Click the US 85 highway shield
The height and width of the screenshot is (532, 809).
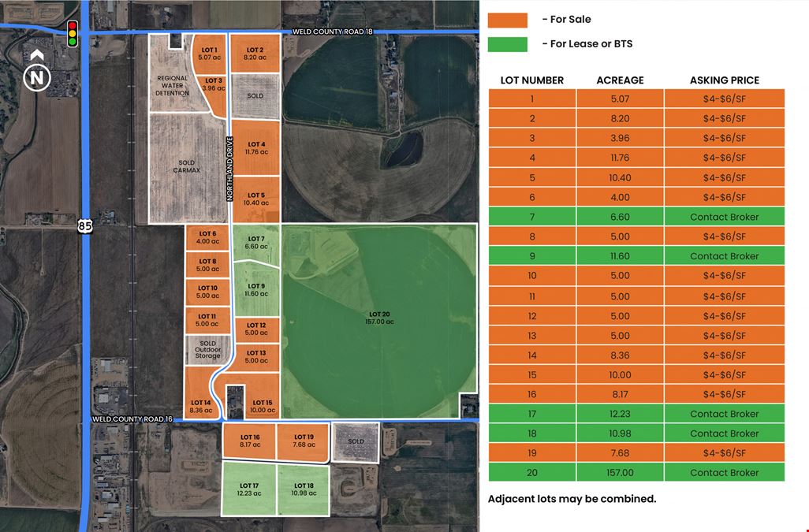(x=86, y=225)
